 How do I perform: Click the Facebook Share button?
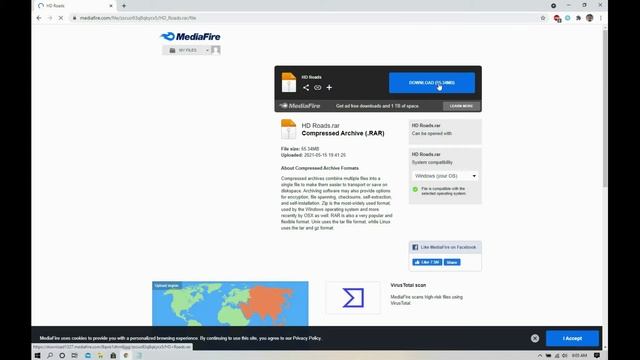tap(452, 262)
